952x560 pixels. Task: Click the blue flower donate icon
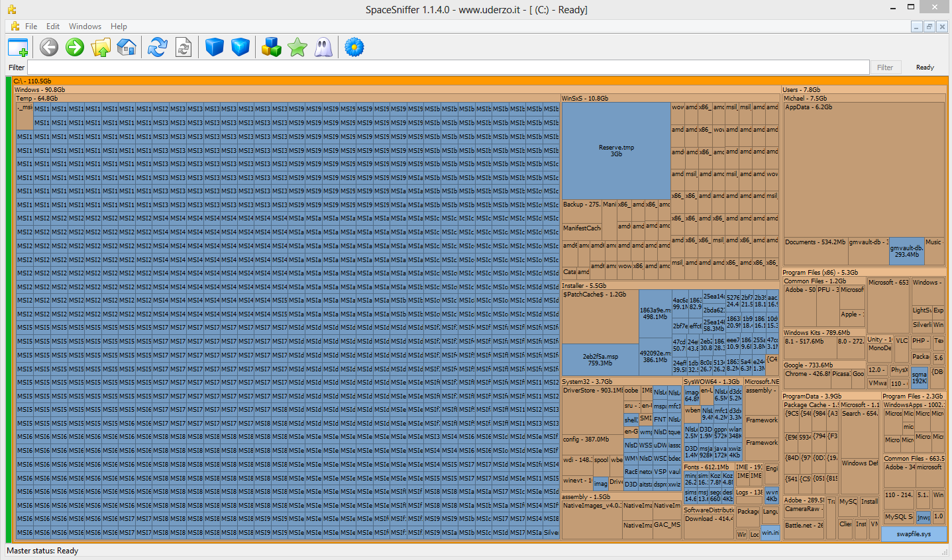[354, 47]
